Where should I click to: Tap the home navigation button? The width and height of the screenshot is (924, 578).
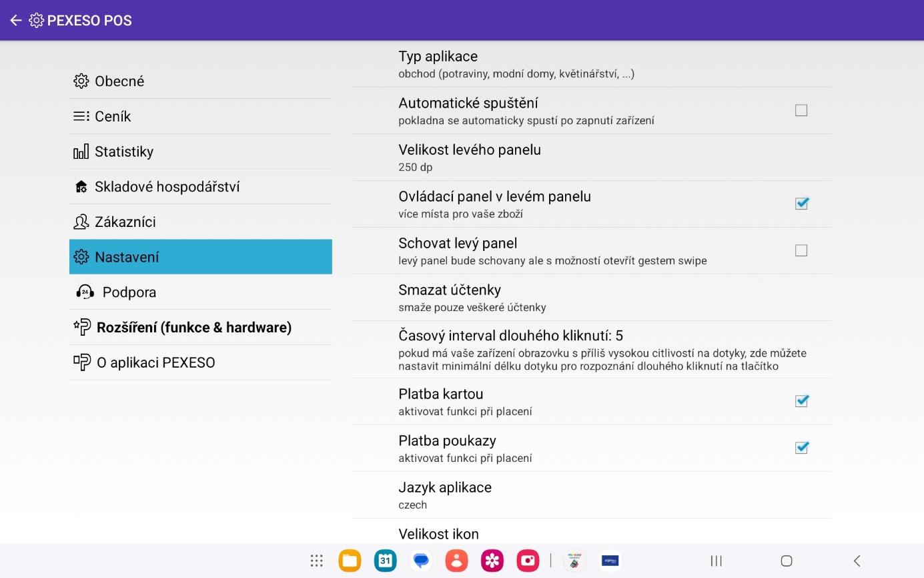pos(787,561)
